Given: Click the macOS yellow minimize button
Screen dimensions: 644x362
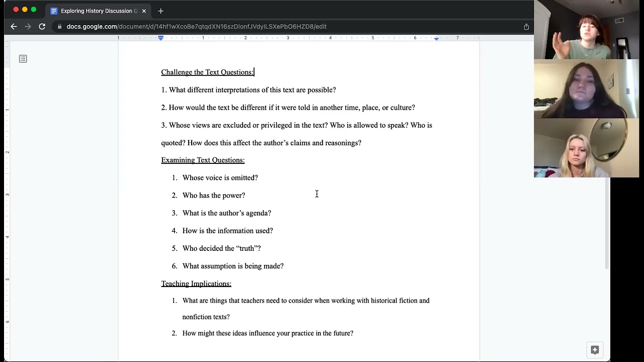Looking at the screenshot, I should point(25,10).
